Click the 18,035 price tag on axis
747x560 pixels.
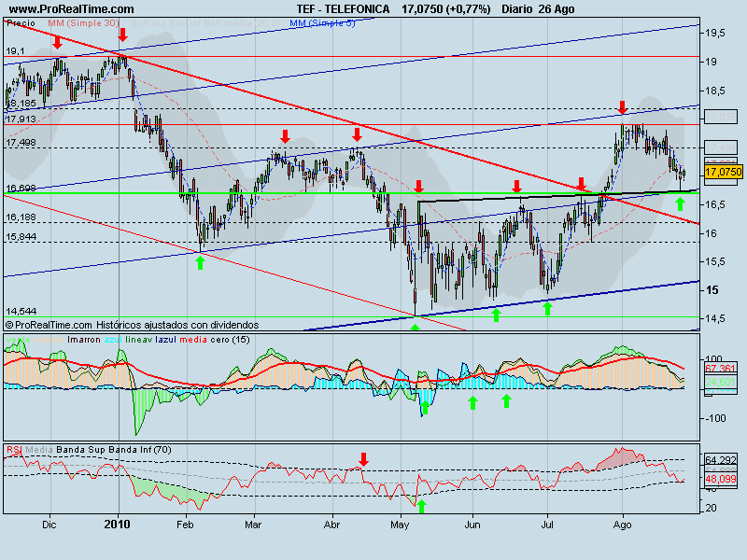(x=720, y=117)
